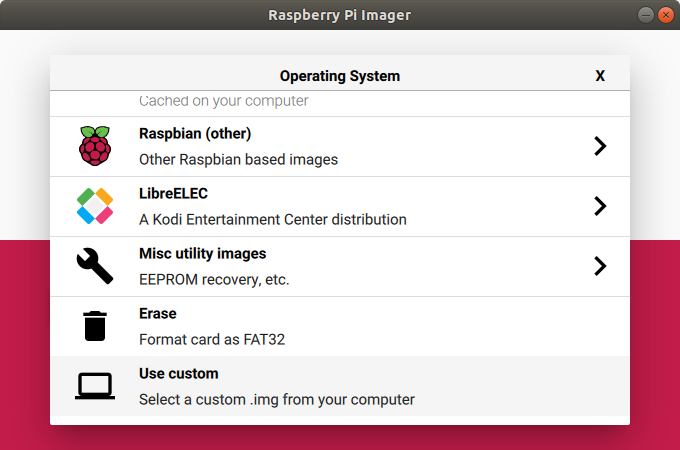The height and width of the screenshot is (450, 680).
Task: Open Misc utility images entry title
Action: coord(203,254)
